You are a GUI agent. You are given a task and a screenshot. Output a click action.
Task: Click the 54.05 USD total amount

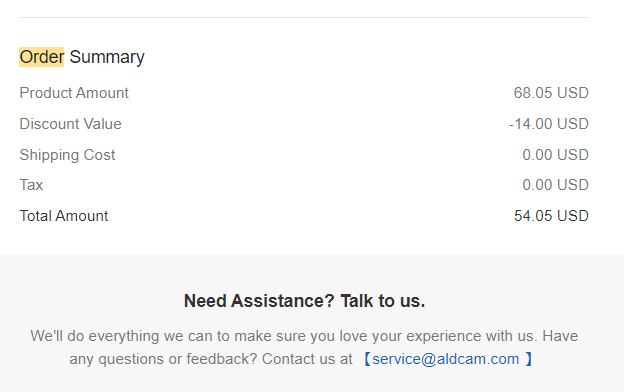point(551,216)
